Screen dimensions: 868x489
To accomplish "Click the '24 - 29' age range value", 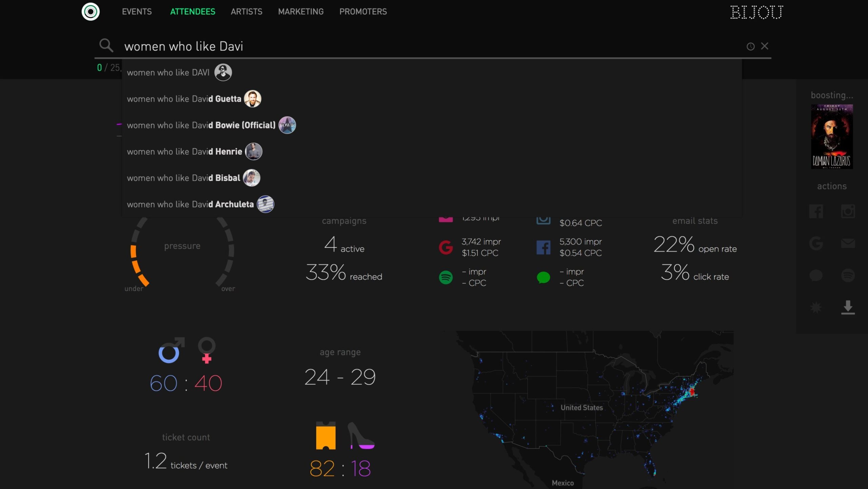I will tap(340, 377).
